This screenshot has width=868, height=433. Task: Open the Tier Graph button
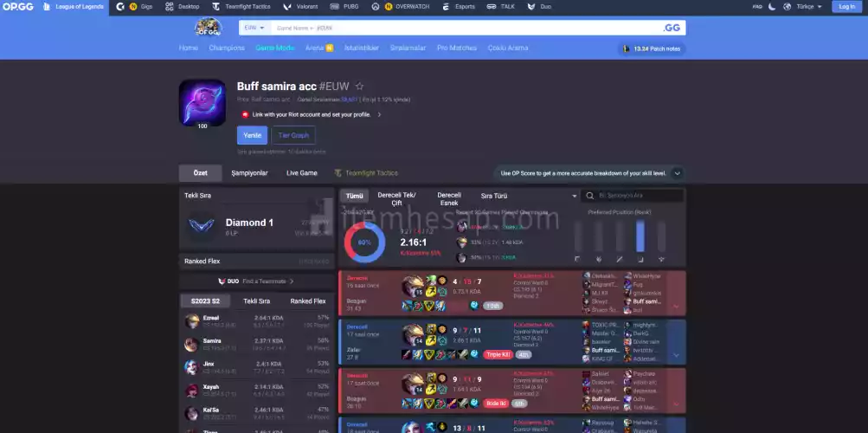pyautogui.click(x=293, y=135)
